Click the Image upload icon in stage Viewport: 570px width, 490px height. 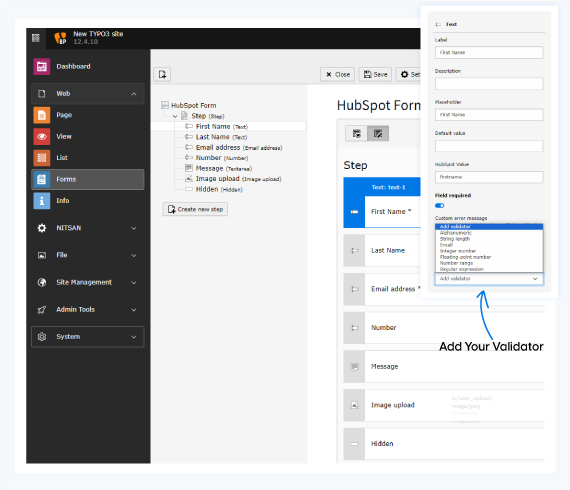tap(354, 405)
